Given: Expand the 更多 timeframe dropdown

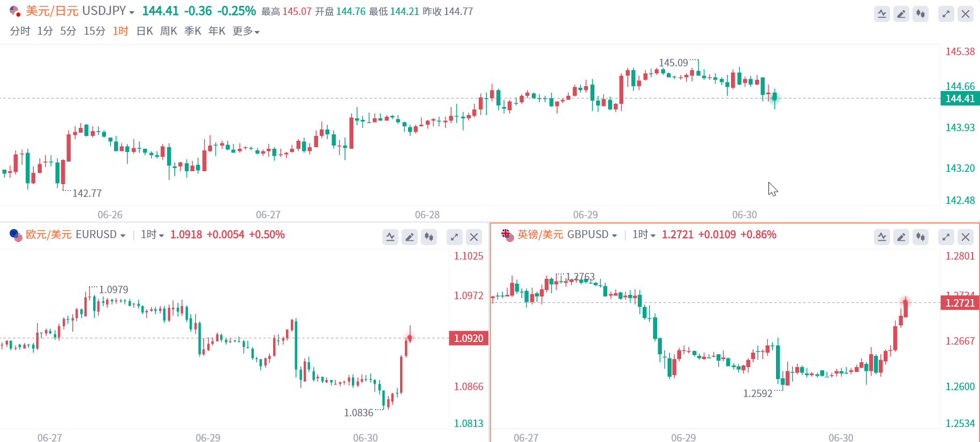Looking at the screenshot, I should 246,31.
